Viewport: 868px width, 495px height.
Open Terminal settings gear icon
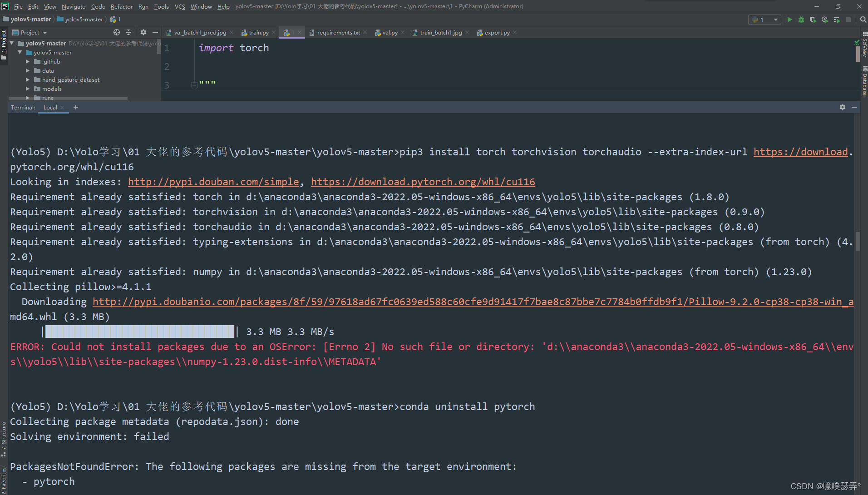(843, 107)
